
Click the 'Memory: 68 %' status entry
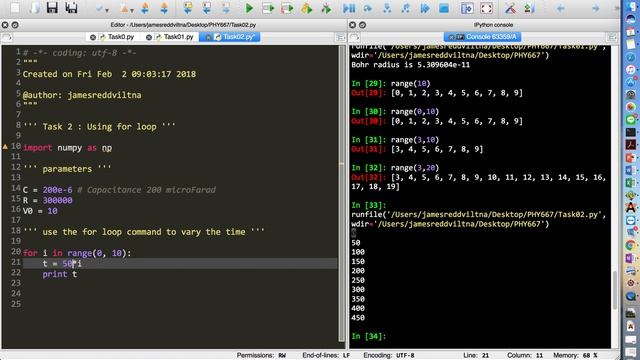[575, 355]
